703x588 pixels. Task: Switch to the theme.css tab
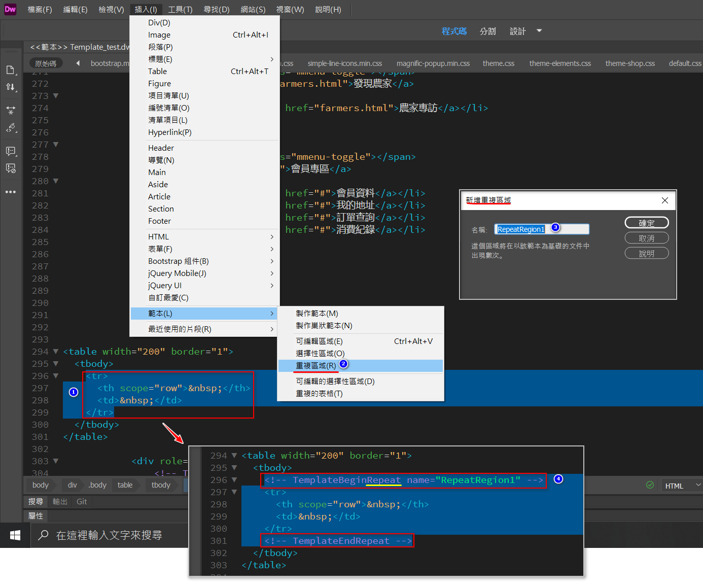[498, 63]
